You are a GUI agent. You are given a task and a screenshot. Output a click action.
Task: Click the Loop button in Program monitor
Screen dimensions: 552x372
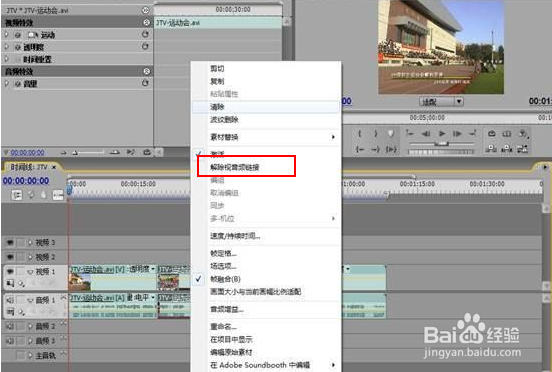(x=491, y=133)
